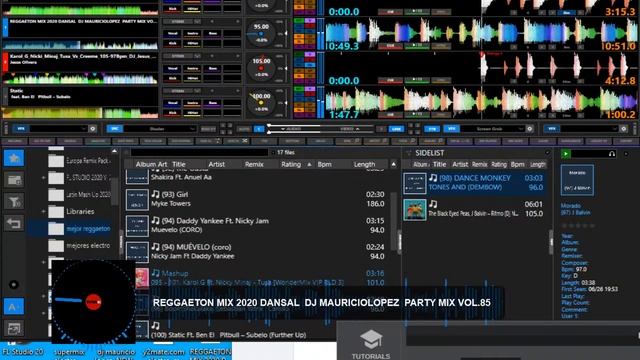This screenshot has height=360, width=640.
Task: Click the Libraries folder icon
Action: pyautogui.click(x=56, y=211)
